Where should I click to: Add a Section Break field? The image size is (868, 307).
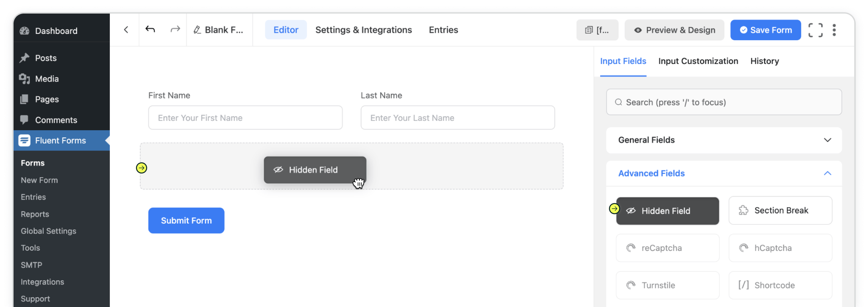click(x=780, y=210)
